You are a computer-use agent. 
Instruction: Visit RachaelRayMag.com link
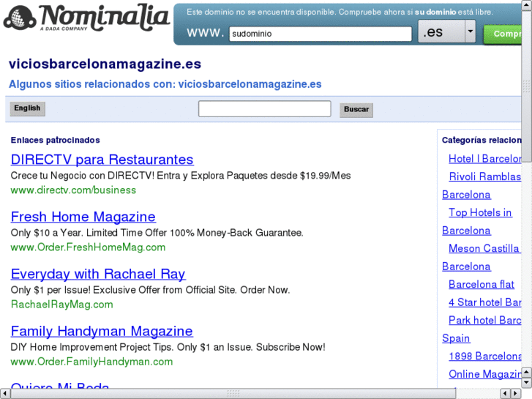61,305
